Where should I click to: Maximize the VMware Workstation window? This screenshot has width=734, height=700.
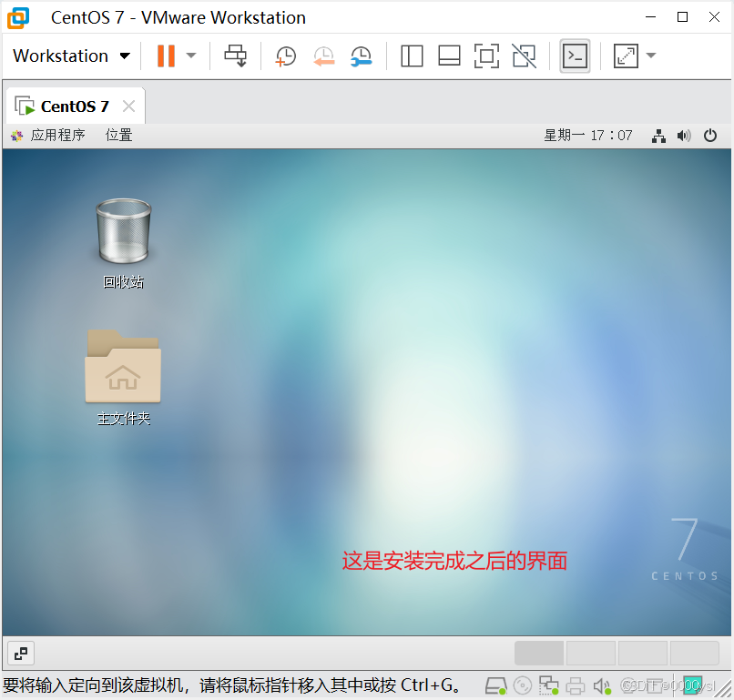tap(682, 17)
